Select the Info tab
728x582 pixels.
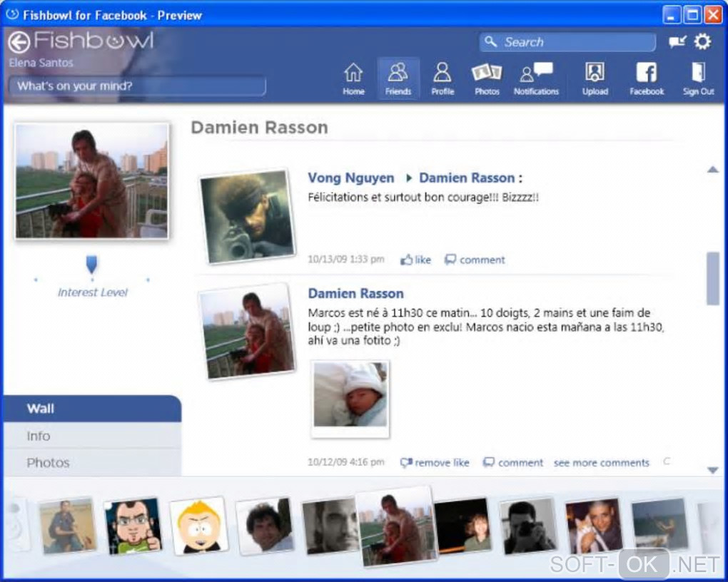[92, 435]
